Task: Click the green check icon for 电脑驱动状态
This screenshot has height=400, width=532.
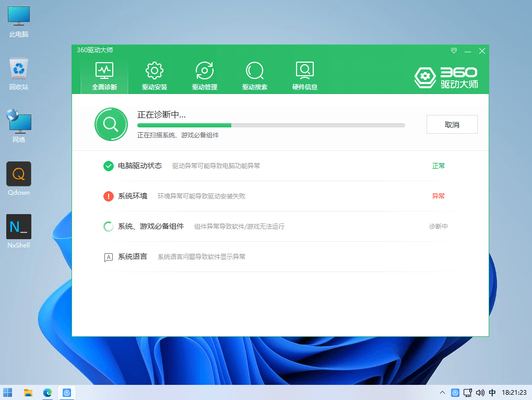Action: (109, 166)
